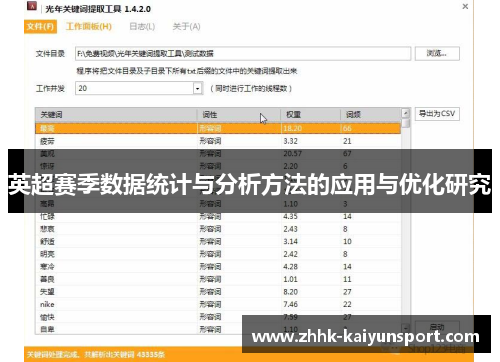500x362 pixels.
Task: Select the 寒冷 keyword row
Action: (x=218, y=267)
